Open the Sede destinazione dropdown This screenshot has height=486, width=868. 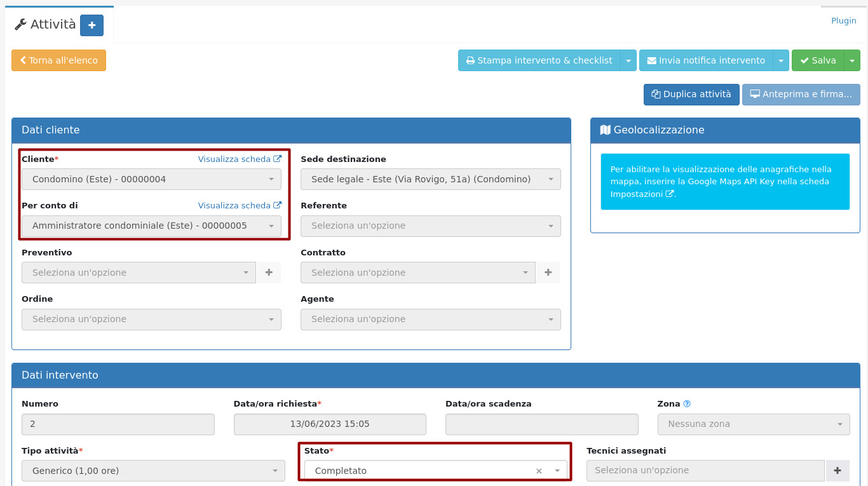point(430,179)
